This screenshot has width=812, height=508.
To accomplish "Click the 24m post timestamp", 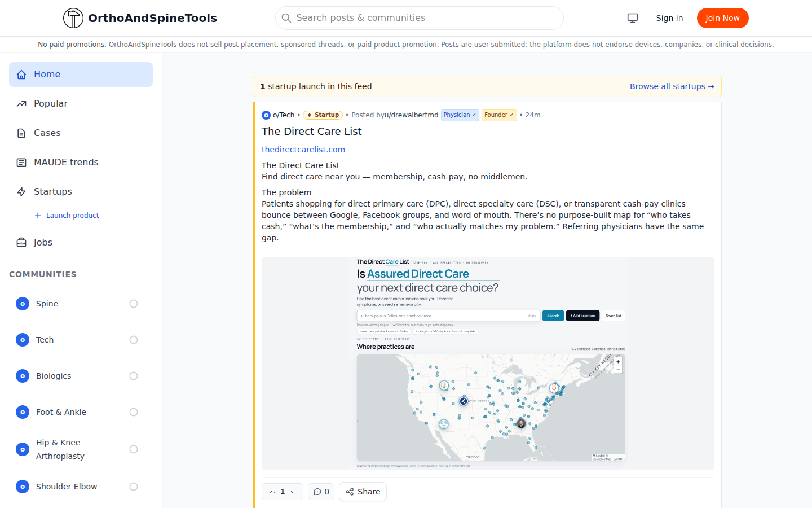I will coord(533,115).
